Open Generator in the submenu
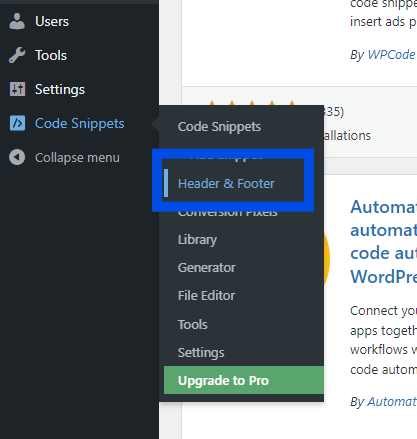This screenshot has height=439, width=417. (x=207, y=268)
